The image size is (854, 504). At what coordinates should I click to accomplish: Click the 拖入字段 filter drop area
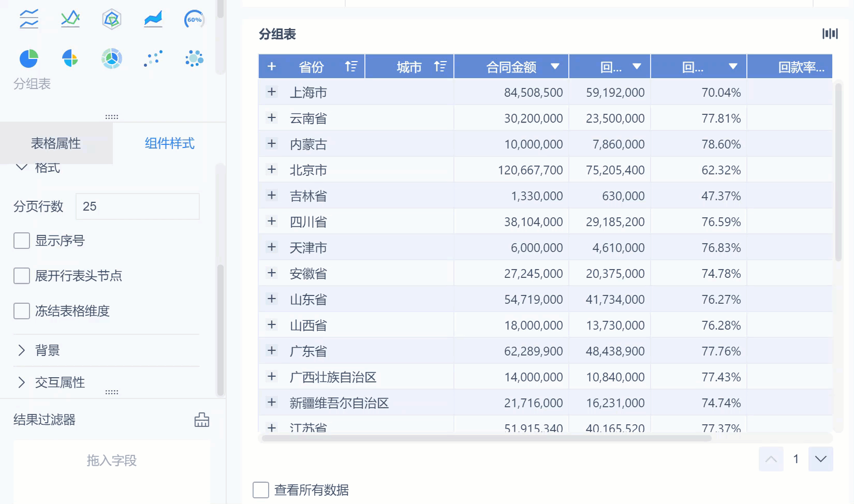[x=112, y=471]
